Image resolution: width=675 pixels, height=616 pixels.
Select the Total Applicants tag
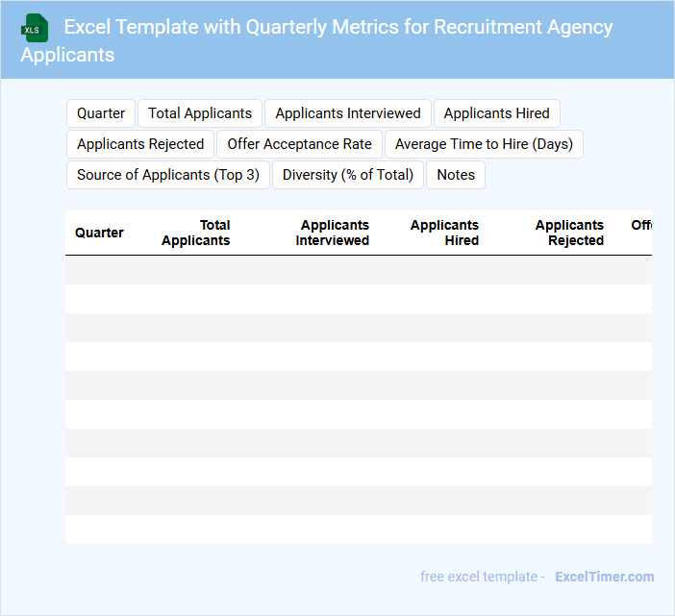tap(200, 113)
